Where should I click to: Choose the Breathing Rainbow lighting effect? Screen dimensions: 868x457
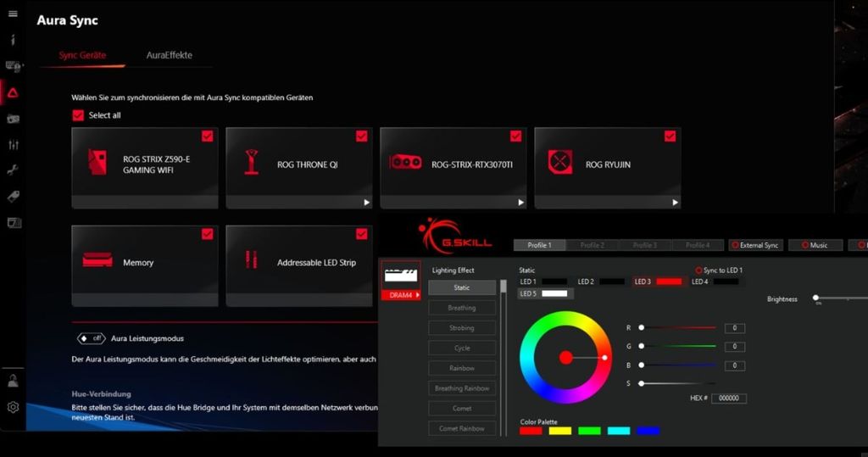tap(462, 388)
